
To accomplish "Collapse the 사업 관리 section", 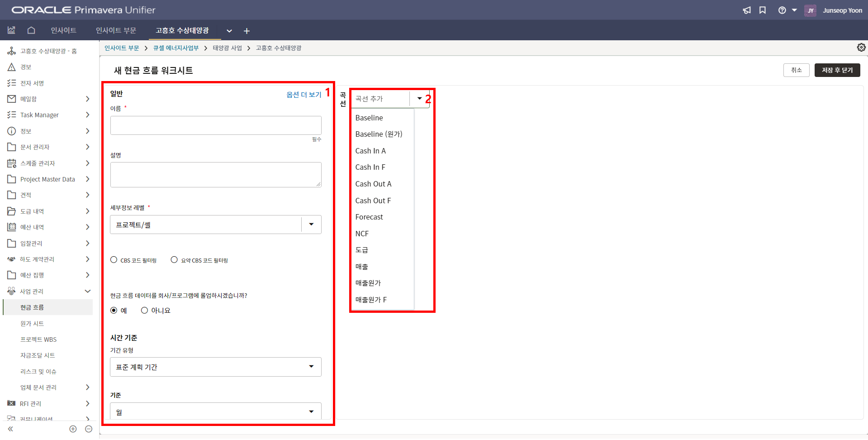I will (88, 291).
